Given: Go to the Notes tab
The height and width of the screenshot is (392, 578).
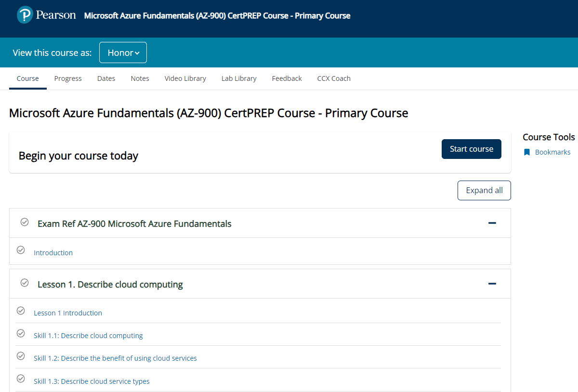Looking at the screenshot, I should tap(140, 78).
